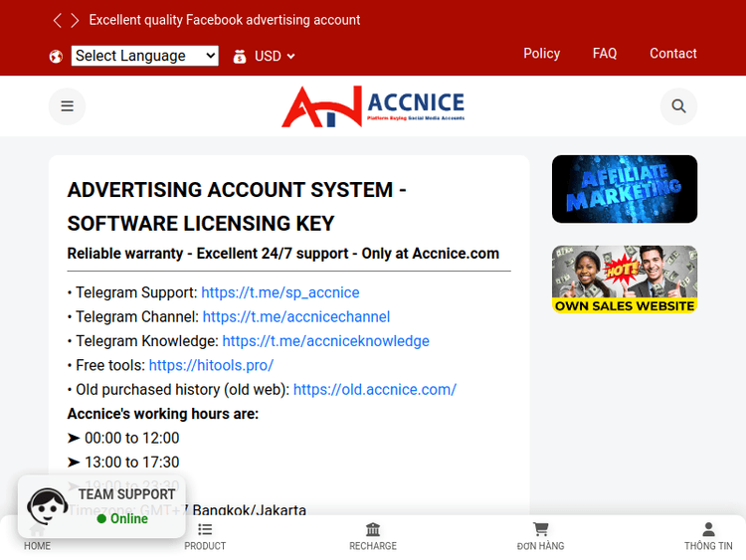
Task: Open the hamburger menu button
Action: pyautogui.click(x=67, y=106)
